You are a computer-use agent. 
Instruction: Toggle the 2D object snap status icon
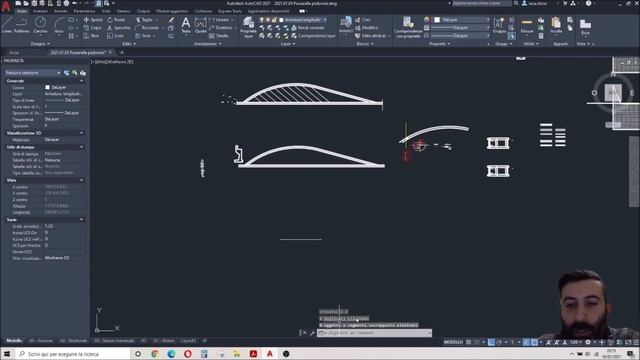(534, 342)
